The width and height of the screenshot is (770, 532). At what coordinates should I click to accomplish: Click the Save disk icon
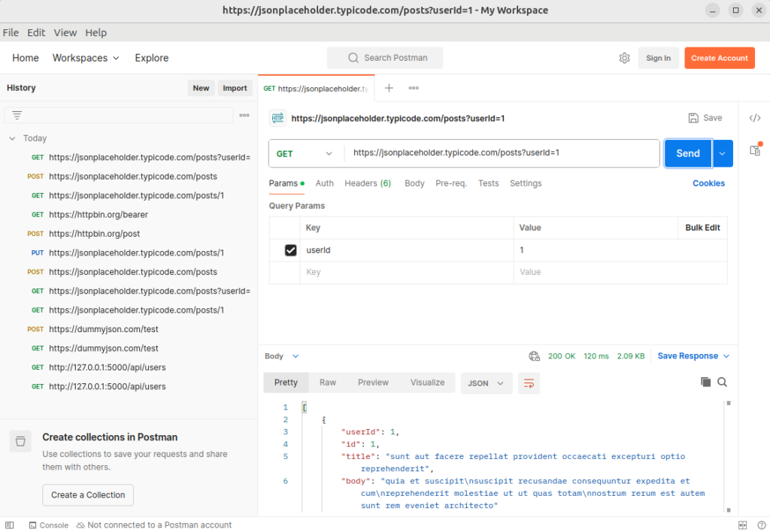coord(693,118)
